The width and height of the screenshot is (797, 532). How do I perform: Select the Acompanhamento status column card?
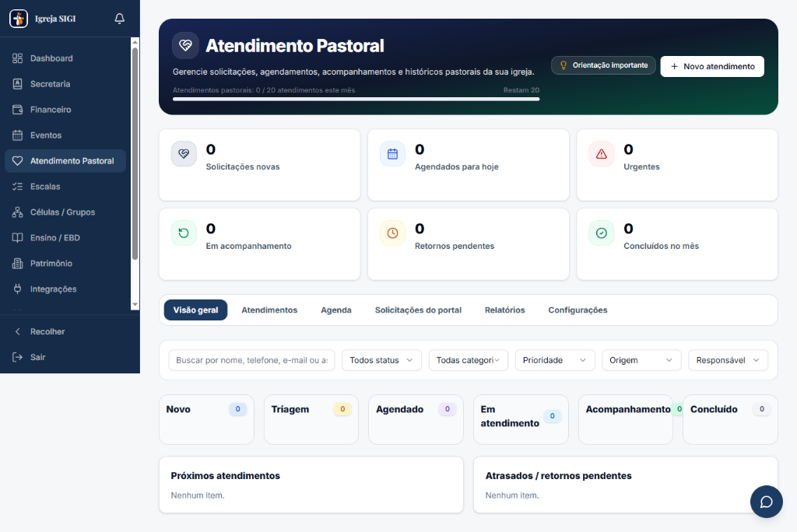[x=626, y=420]
